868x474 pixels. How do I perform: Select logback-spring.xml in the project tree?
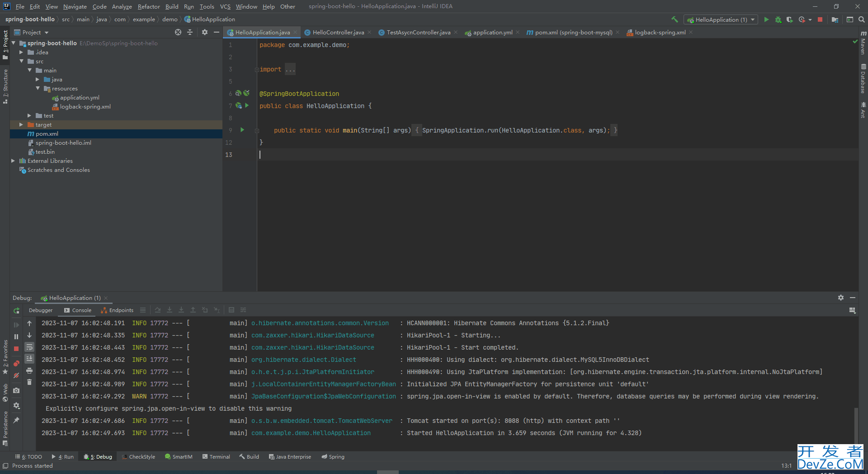point(85,107)
